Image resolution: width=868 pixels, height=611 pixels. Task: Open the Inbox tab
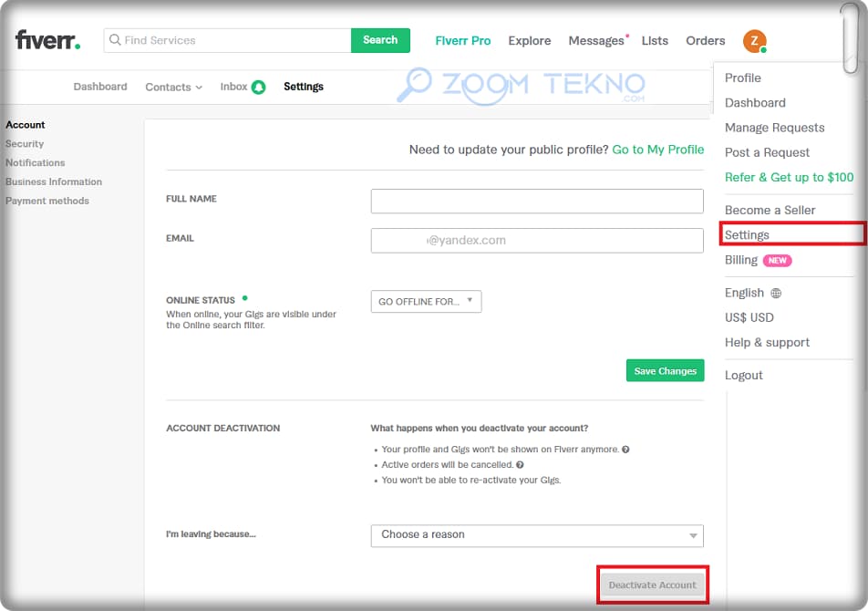click(x=233, y=87)
